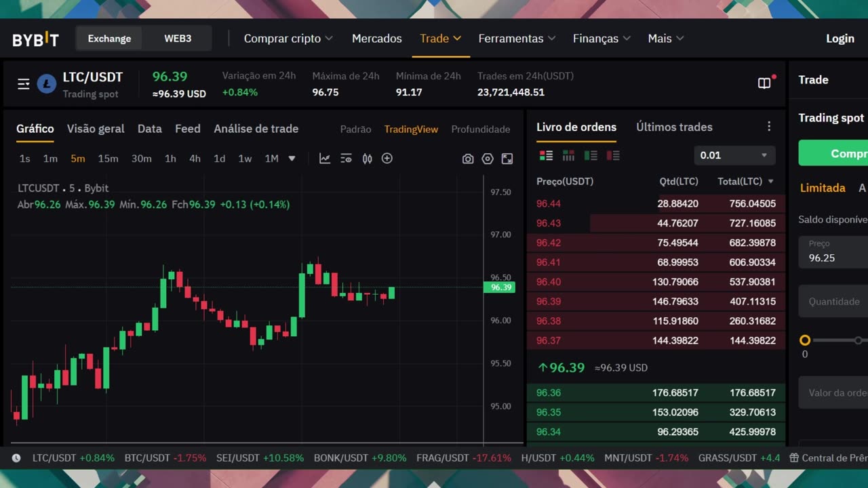The height and width of the screenshot is (488, 868).
Task: Expand chart to fullscreen
Action: pos(507,159)
